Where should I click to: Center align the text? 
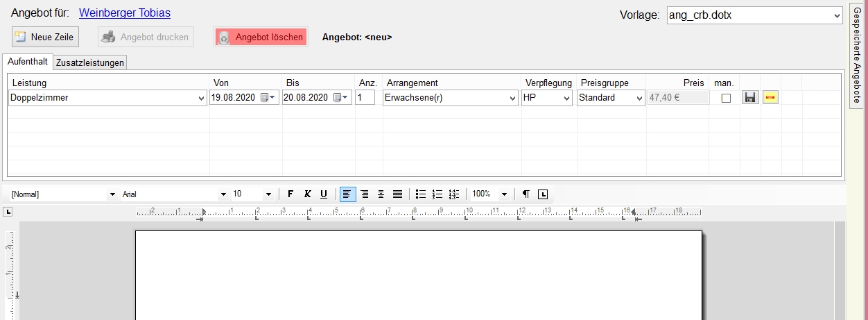point(365,194)
